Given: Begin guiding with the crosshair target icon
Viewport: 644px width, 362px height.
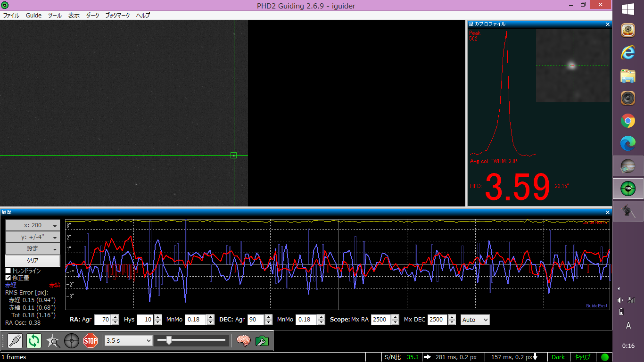Looking at the screenshot, I should (x=72, y=340).
